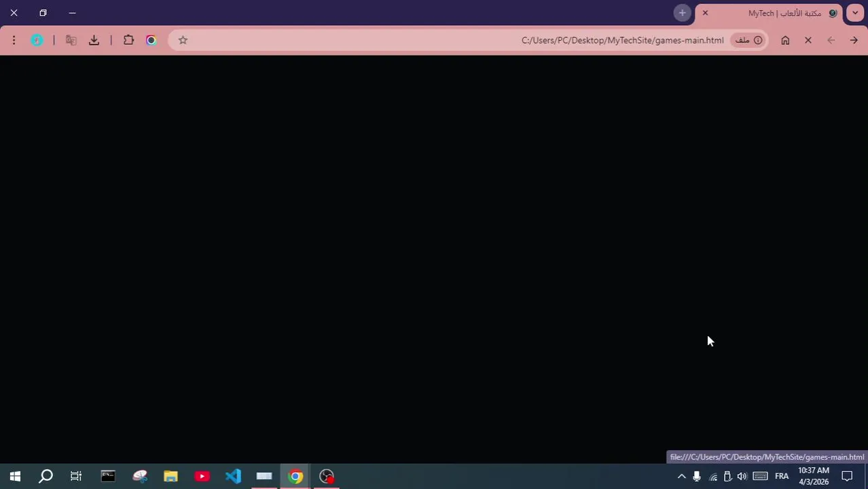
Task: Click the right-pointing navigation arrow
Action: pyautogui.click(x=854, y=40)
